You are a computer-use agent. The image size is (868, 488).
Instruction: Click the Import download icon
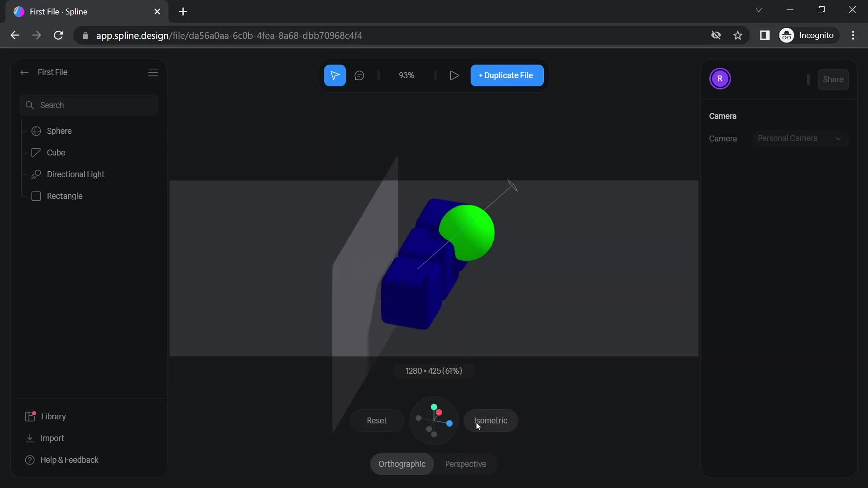(x=30, y=438)
